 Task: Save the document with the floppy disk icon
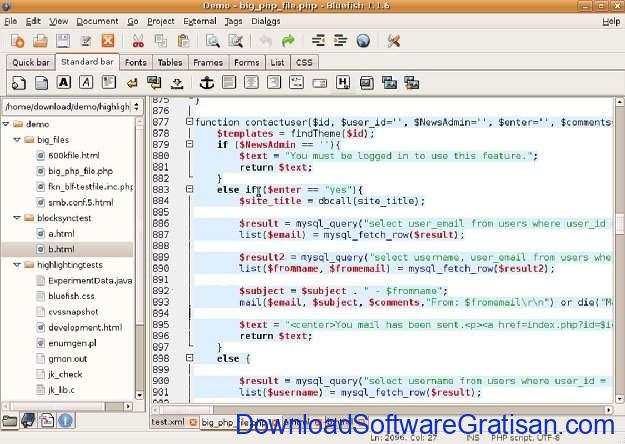pyautogui.click(x=63, y=41)
